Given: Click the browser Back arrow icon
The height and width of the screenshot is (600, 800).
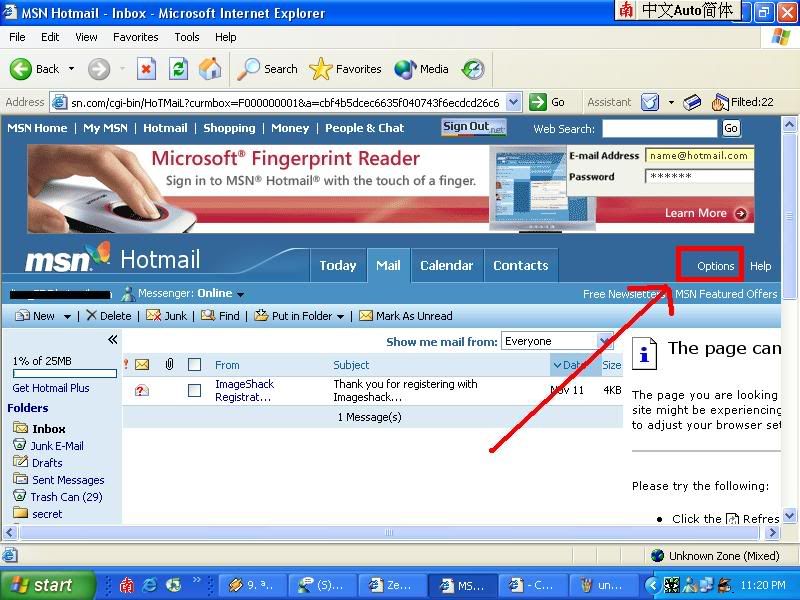Looking at the screenshot, I should tap(20, 69).
